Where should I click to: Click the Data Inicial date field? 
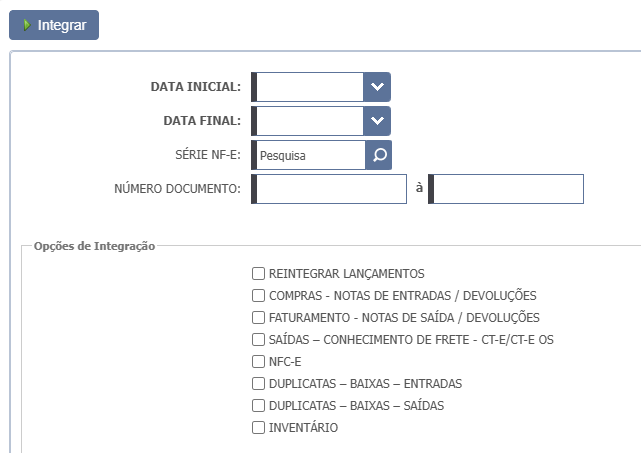pos(310,87)
